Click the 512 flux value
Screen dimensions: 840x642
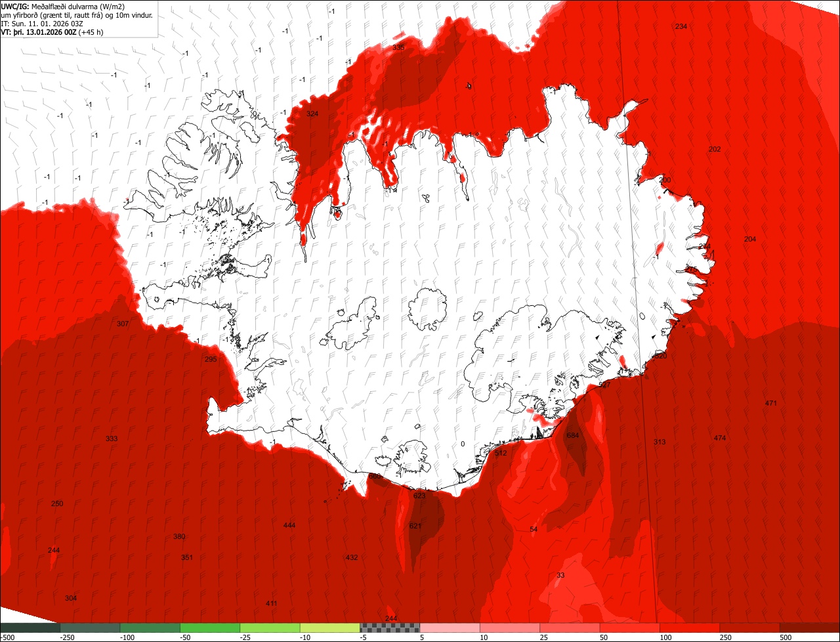click(501, 454)
